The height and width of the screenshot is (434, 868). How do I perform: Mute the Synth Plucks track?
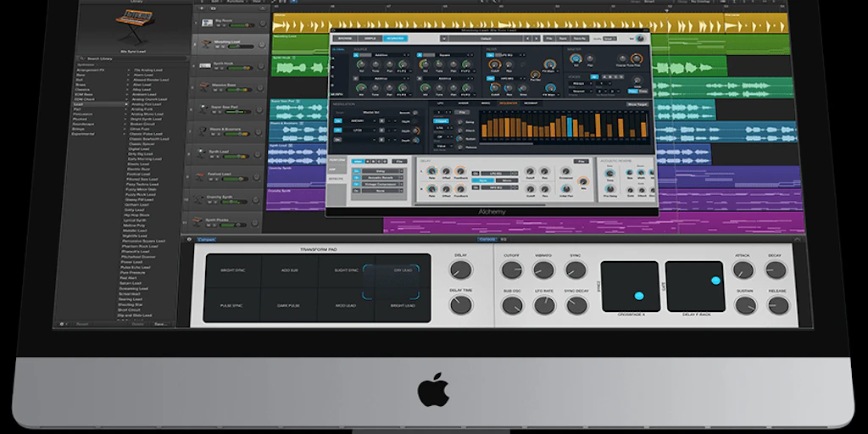tap(209, 225)
